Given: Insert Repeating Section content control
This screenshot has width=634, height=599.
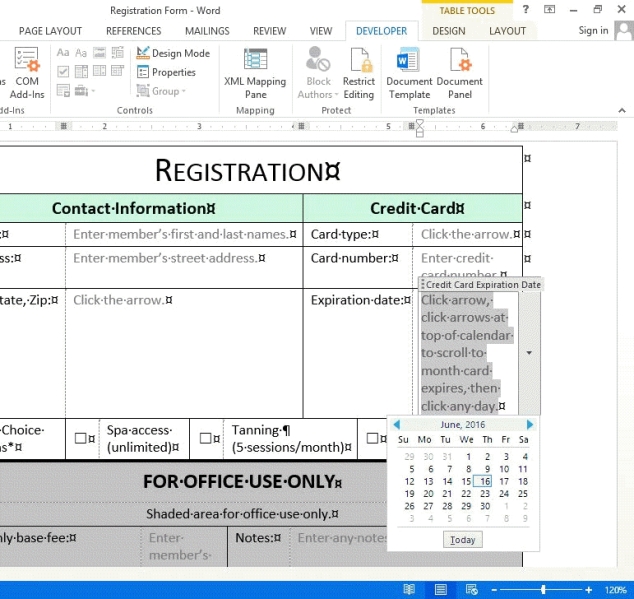Looking at the screenshot, I should tap(63, 91).
